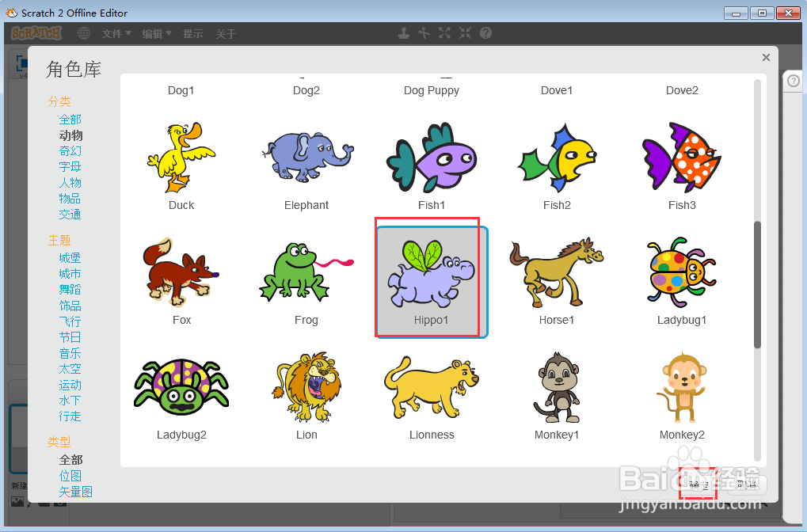Filter by 奇幻 category
The height and width of the screenshot is (532, 807).
70,151
